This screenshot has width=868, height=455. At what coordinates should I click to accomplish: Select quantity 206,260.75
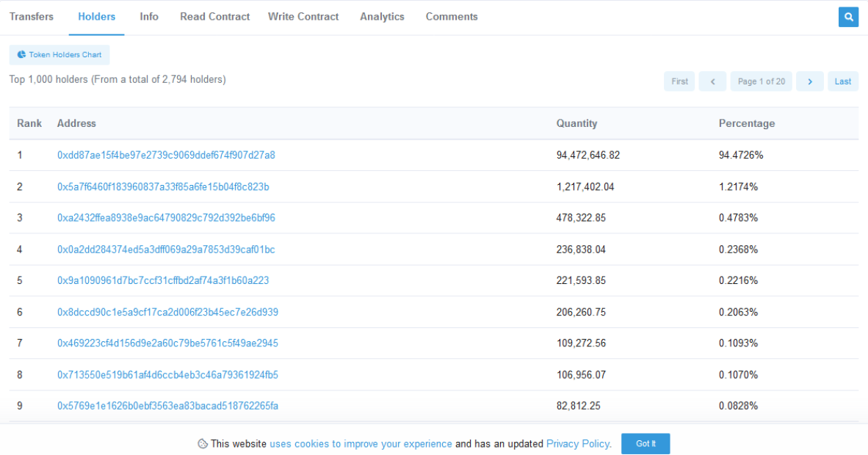pyautogui.click(x=581, y=312)
